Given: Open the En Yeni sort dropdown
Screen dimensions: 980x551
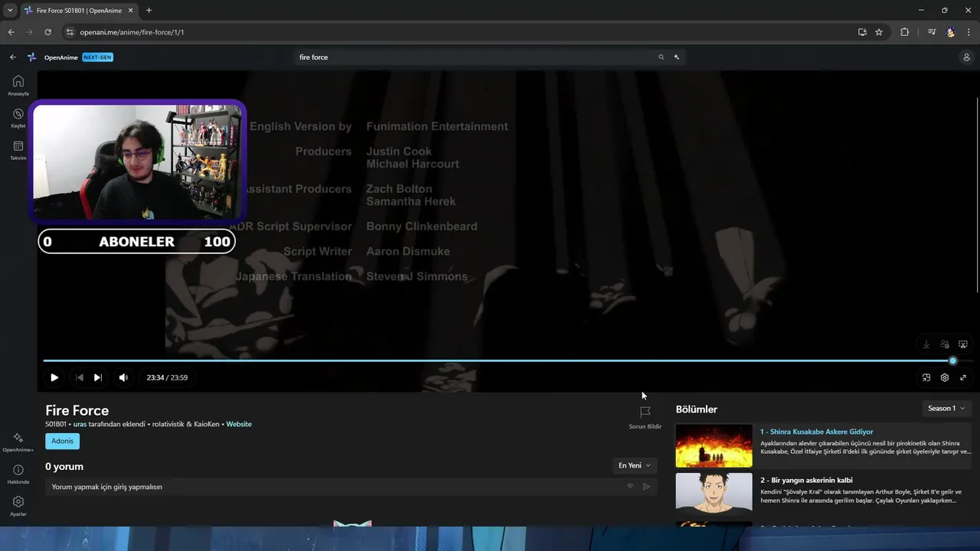Looking at the screenshot, I should coord(635,465).
